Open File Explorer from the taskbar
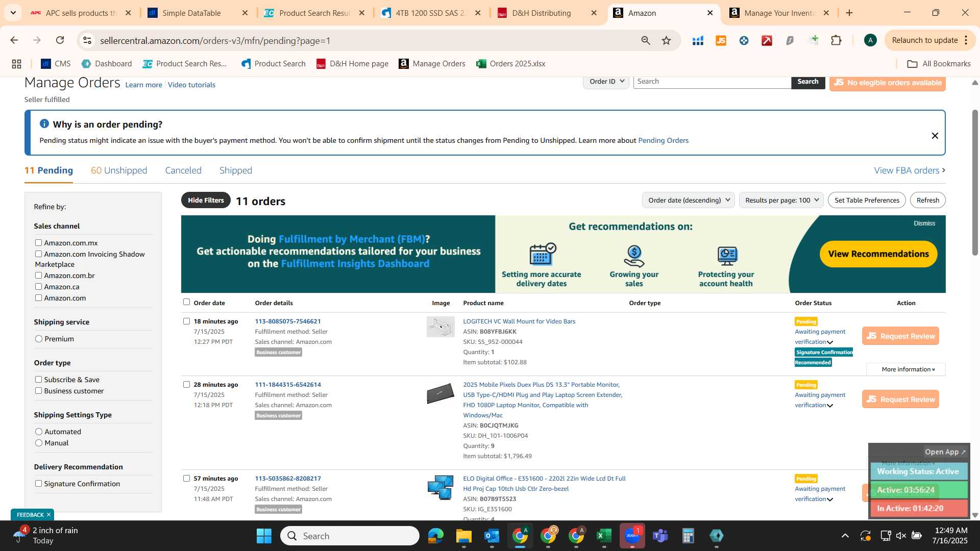Screen dimensions: 980x551 click(x=463, y=536)
